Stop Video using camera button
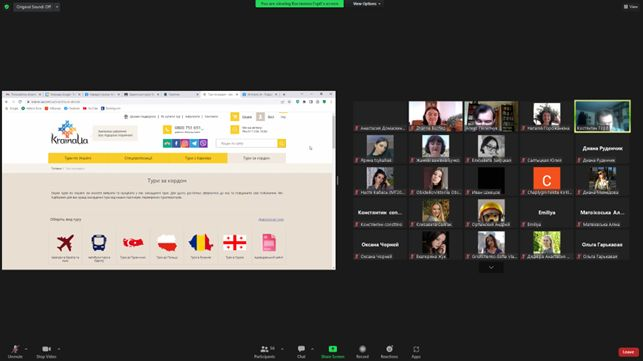 [x=46, y=351]
